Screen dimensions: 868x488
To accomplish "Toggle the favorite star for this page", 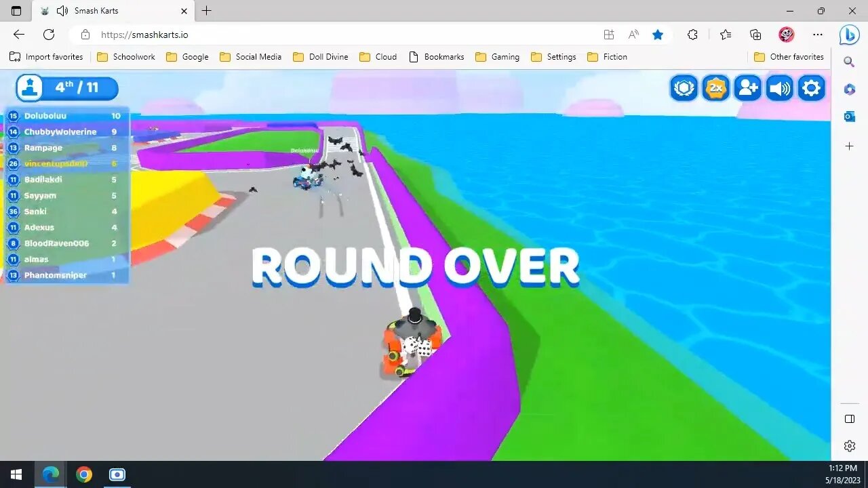I will [x=658, y=35].
